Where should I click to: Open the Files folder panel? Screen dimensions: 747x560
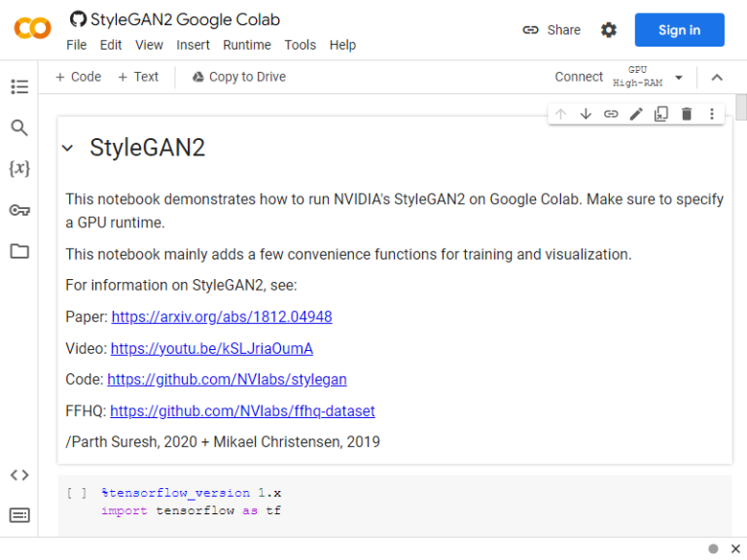coord(19,251)
